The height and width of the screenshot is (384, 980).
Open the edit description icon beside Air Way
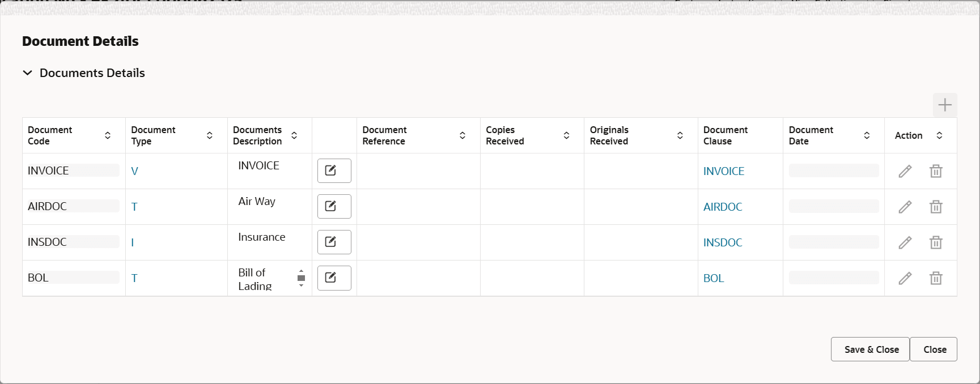pyautogui.click(x=334, y=206)
